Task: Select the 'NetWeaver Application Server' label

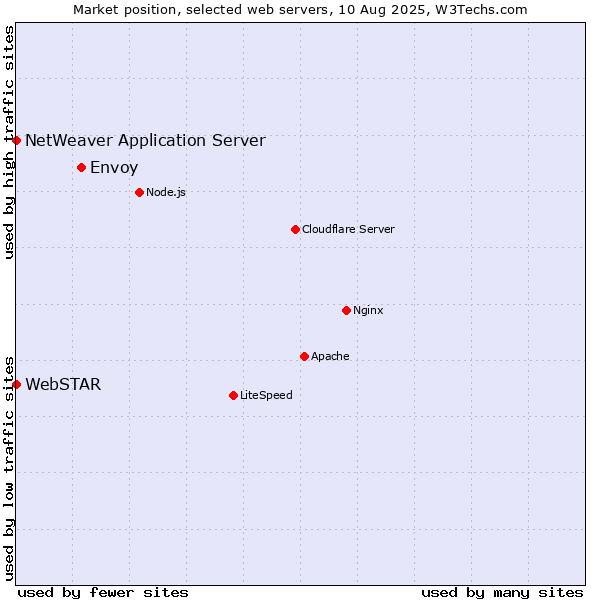Action: pos(145,141)
